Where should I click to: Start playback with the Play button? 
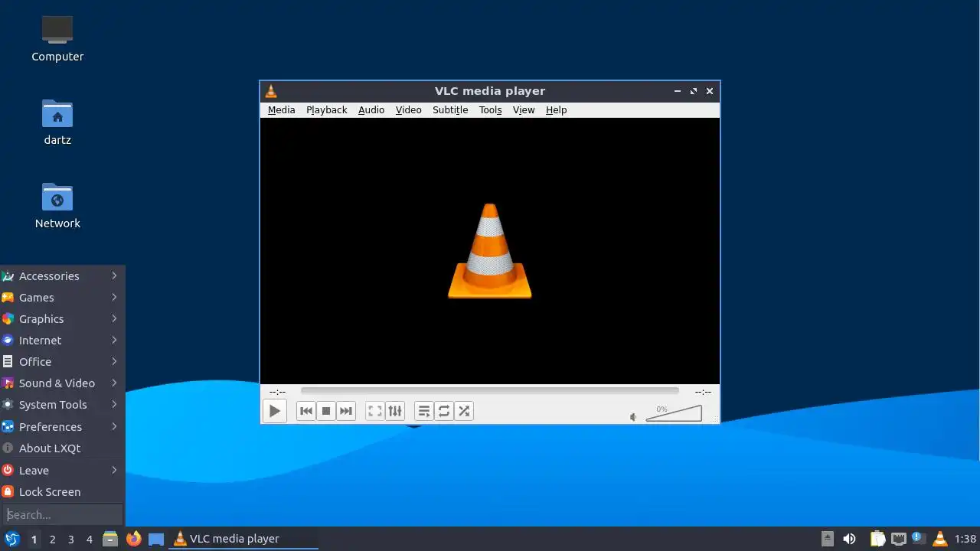(274, 411)
